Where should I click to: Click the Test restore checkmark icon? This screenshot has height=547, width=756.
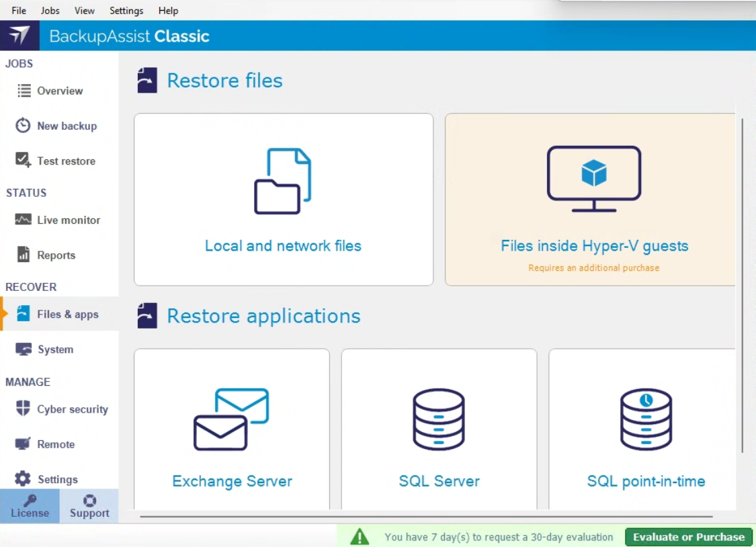[x=24, y=161]
